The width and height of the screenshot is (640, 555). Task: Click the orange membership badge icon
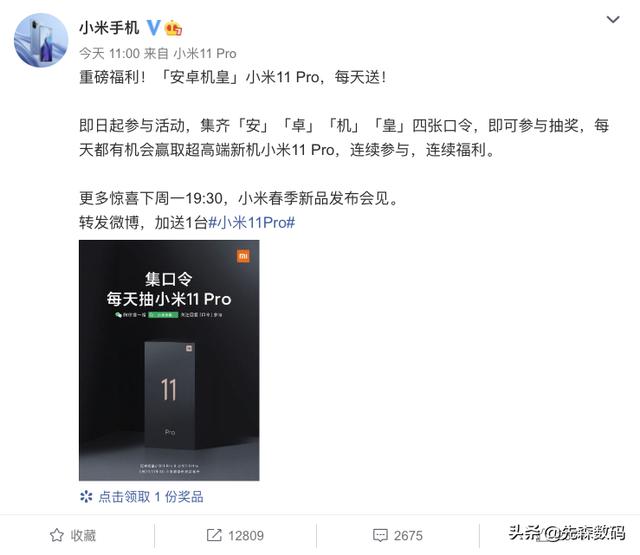pos(173,28)
